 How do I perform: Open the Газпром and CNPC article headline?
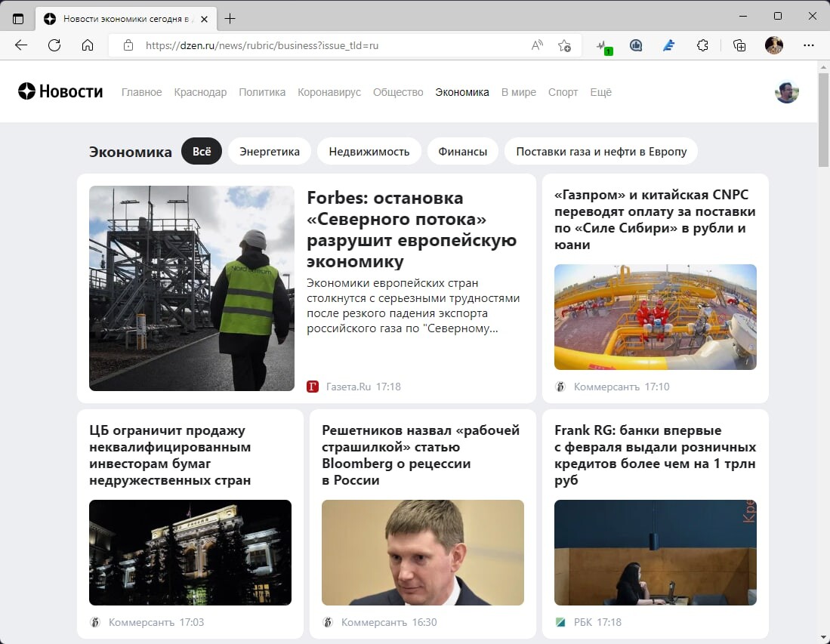point(655,220)
